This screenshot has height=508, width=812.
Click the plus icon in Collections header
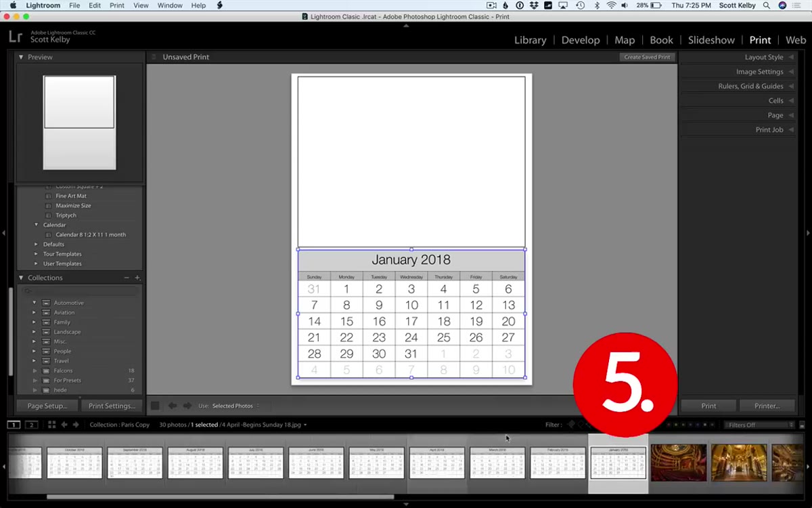point(137,278)
